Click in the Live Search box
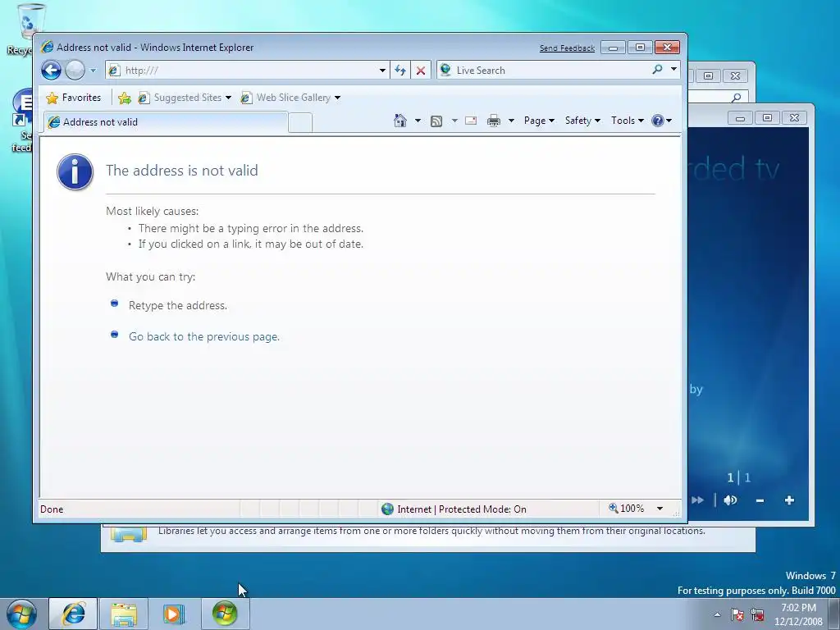Image resolution: width=840 pixels, height=630 pixels. click(543, 71)
